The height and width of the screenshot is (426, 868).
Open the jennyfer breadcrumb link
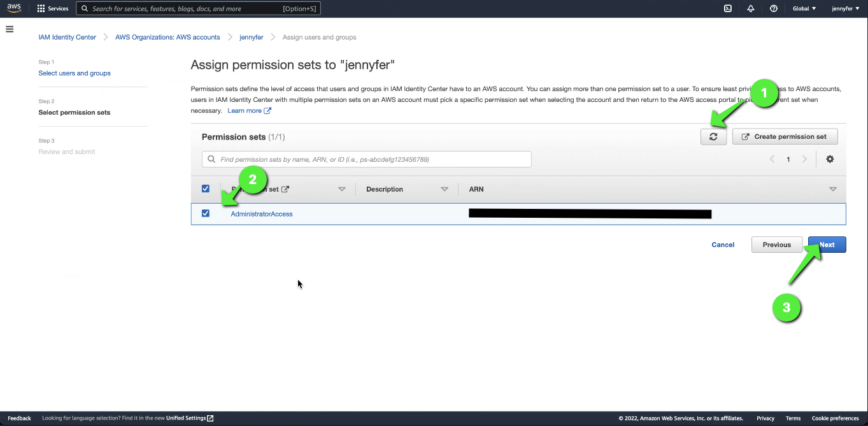pyautogui.click(x=251, y=37)
